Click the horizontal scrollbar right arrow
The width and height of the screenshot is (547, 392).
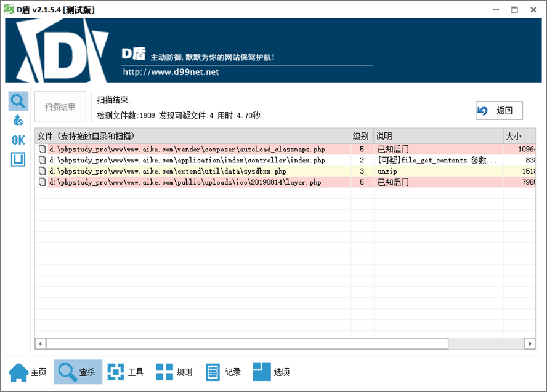click(530, 343)
